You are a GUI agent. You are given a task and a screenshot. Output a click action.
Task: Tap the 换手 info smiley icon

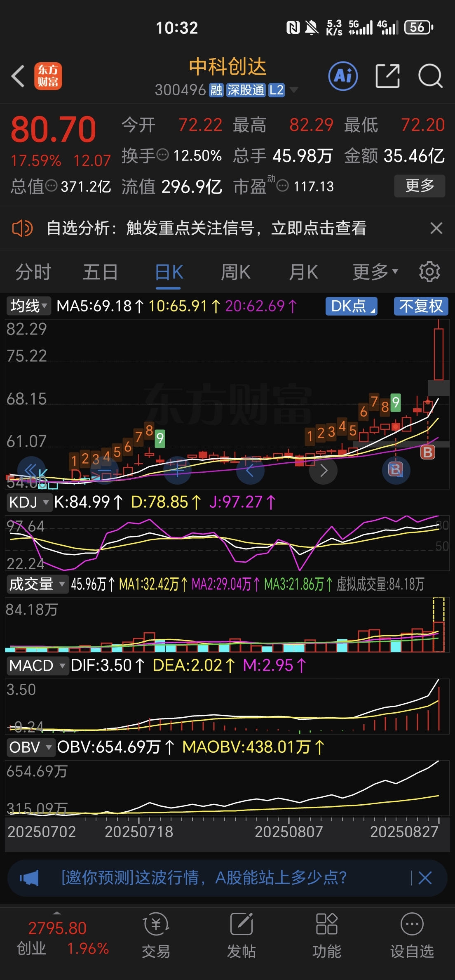click(163, 155)
